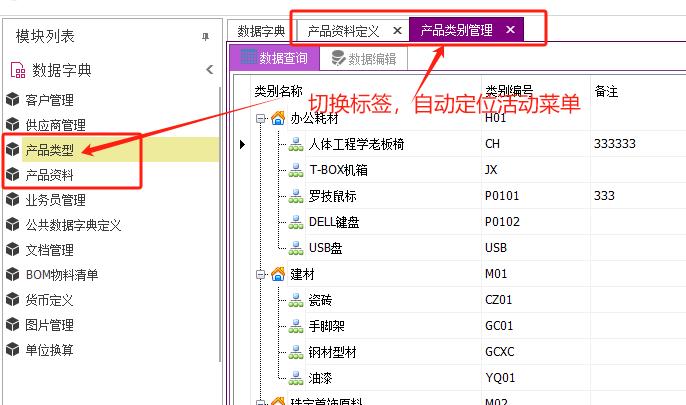The height and width of the screenshot is (405, 686).
Task: Click cube icon beside 货币定义
Action: 13,300
